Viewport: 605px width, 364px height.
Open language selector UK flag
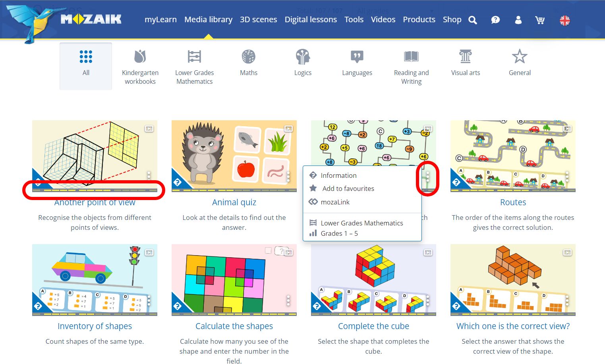(x=564, y=20)
